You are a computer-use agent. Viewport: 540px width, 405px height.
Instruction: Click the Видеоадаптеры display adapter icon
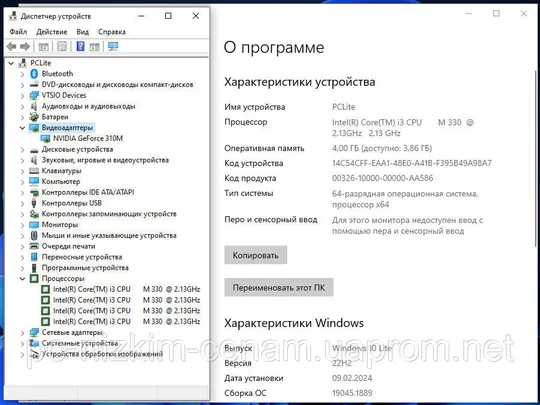(34, 128)
